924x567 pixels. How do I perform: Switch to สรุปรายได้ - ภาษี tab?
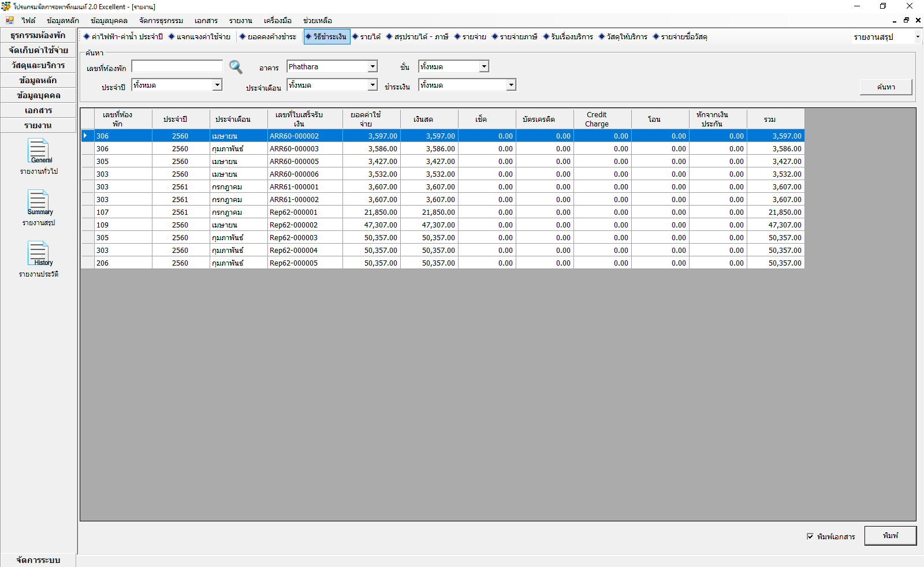(418, 36)
